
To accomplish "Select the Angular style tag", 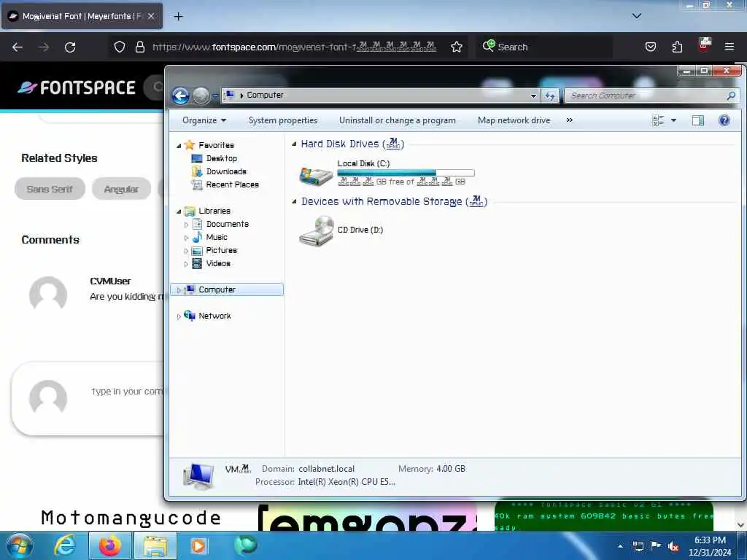I will tap(122, 189).
